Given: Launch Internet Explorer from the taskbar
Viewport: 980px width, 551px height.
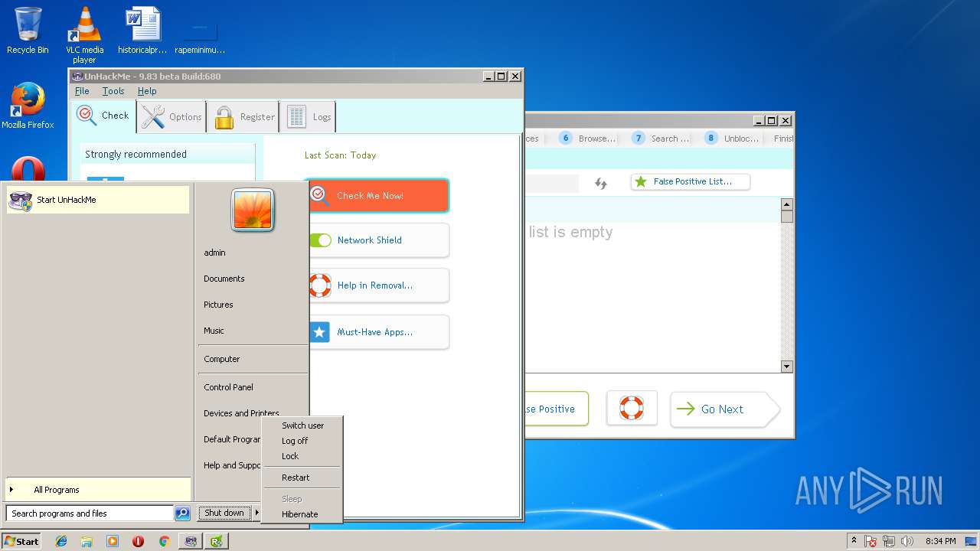Looking at the screenshot, I should point(61,541).
